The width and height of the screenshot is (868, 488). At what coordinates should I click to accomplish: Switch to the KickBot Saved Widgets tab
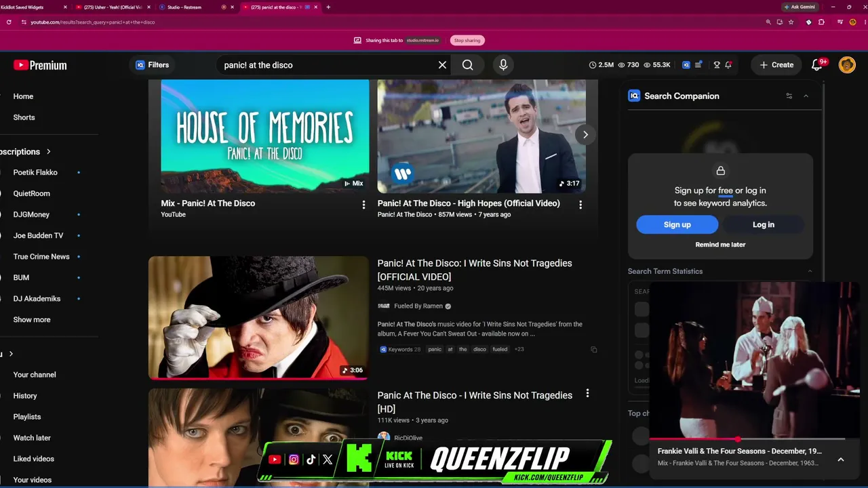34,7
